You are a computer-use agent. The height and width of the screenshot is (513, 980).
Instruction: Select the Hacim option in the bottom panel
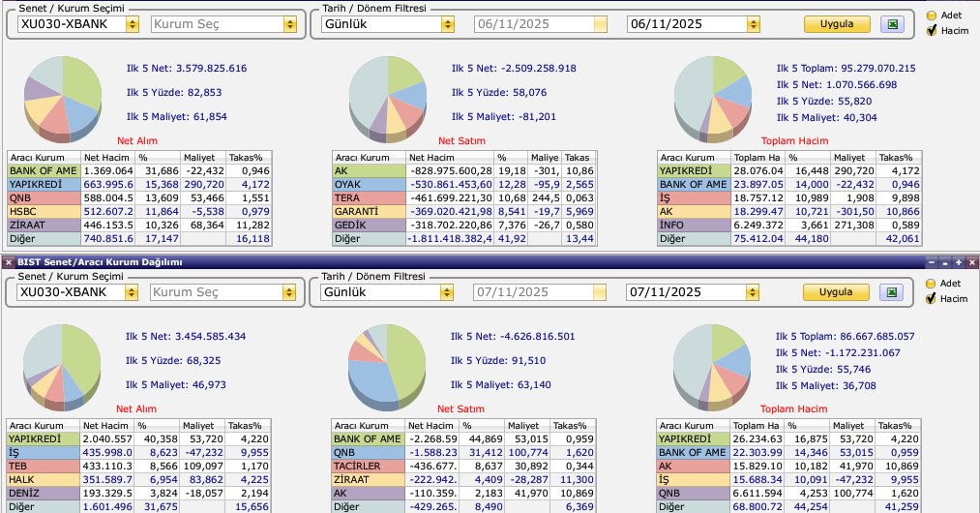[933, 298]
